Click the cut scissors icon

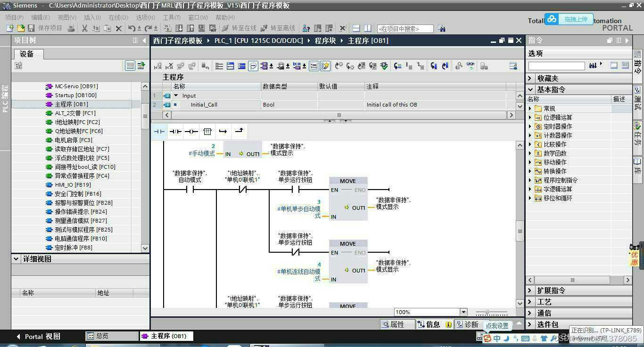pyautogui.click(x=85, y=28)
